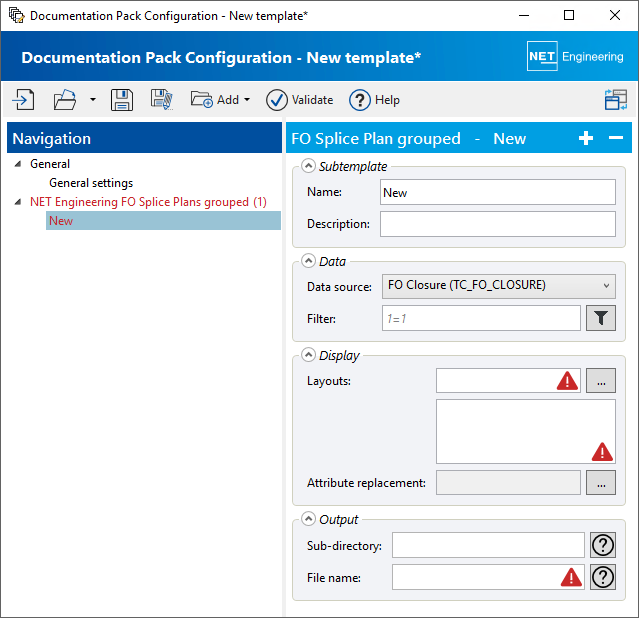Click the minus icon in subtemplate header
This screenshot has height=618, width=639.
click(616, 139)
